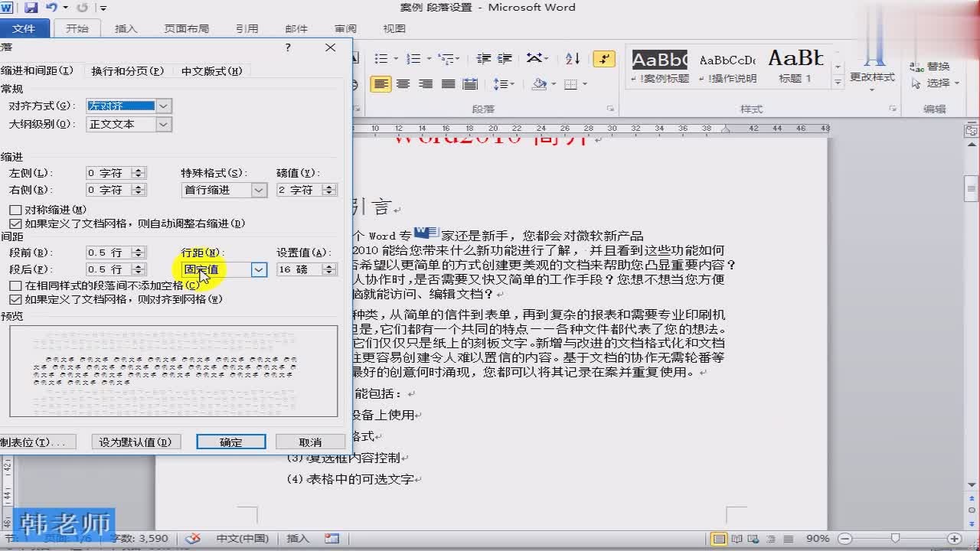Click the bullets list icon
980x551 pixels.
(381, 59)
